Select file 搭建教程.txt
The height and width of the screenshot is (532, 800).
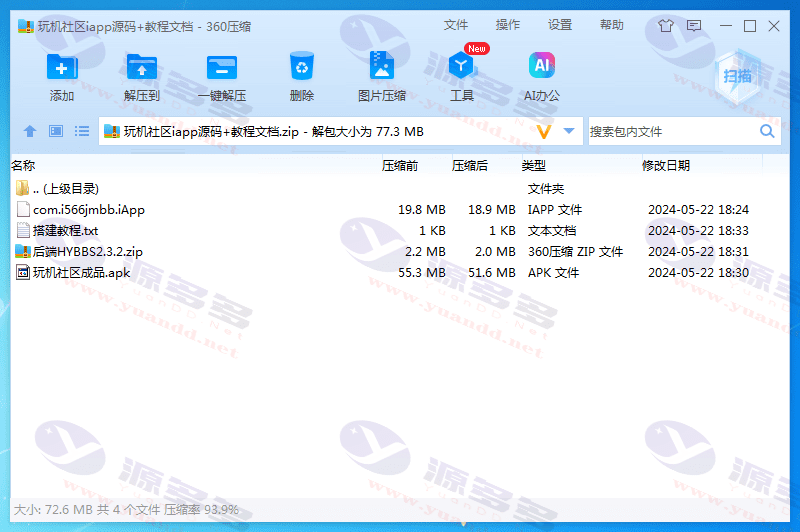[400, 230]
